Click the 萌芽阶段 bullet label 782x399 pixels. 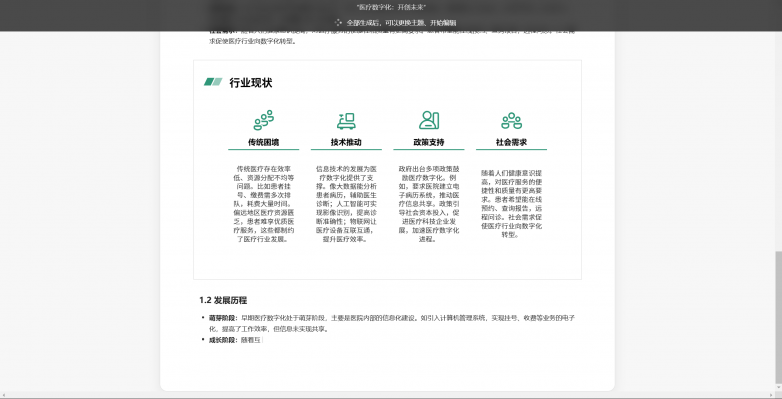coord(223,318)
